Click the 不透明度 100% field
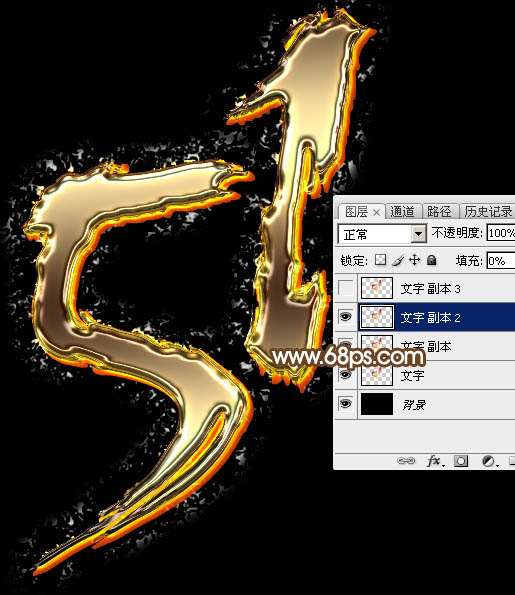The width and height of the screenshot is (515, 595). pos(501,233)
